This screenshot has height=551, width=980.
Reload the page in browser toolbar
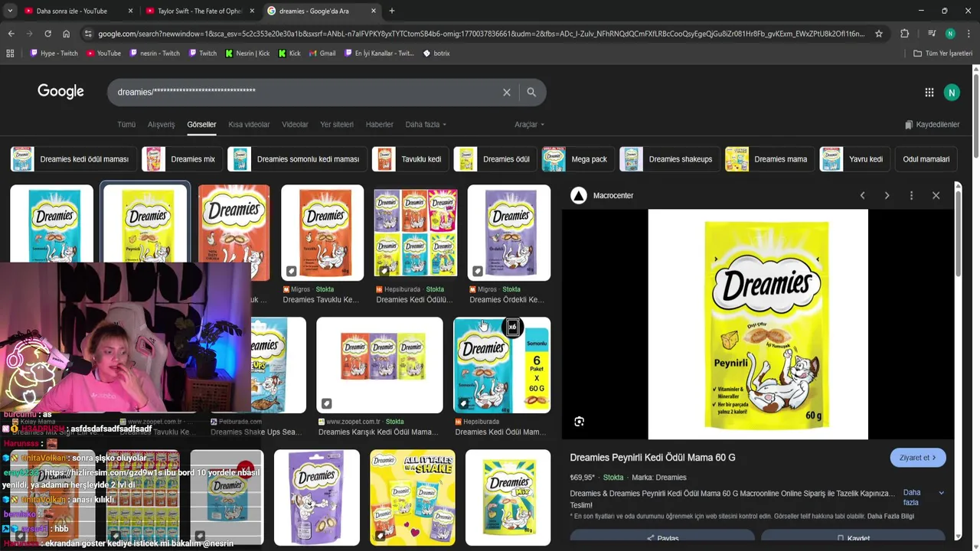(x=47, y=34)
